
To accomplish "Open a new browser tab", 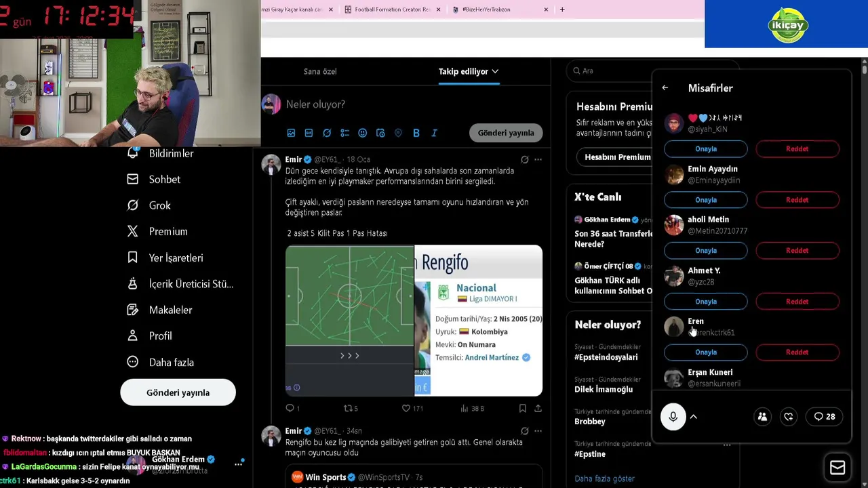I will point(562,9).
